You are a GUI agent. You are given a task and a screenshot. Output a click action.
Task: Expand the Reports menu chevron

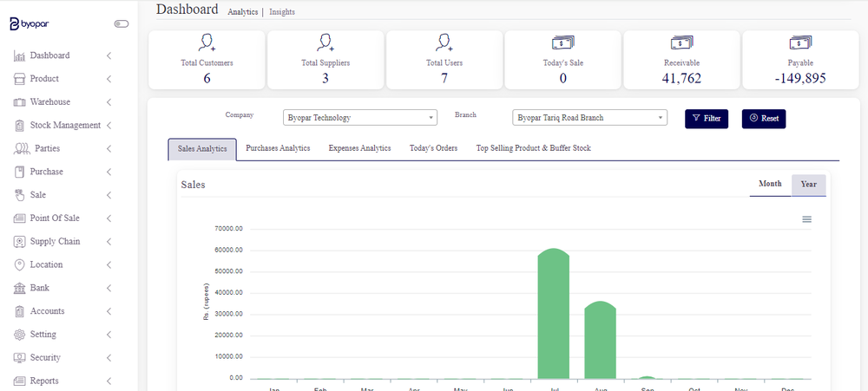pyautogui.click(x=109, y=381)
